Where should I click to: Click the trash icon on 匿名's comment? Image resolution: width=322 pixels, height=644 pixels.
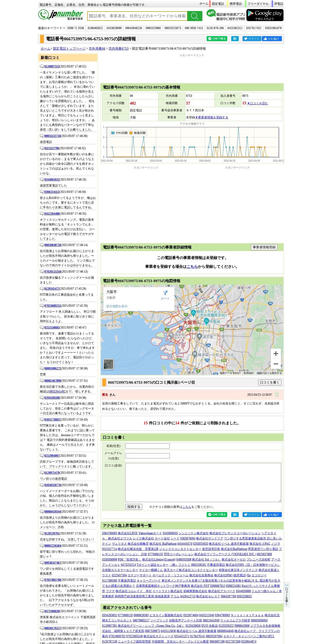(x=277, y=394)
